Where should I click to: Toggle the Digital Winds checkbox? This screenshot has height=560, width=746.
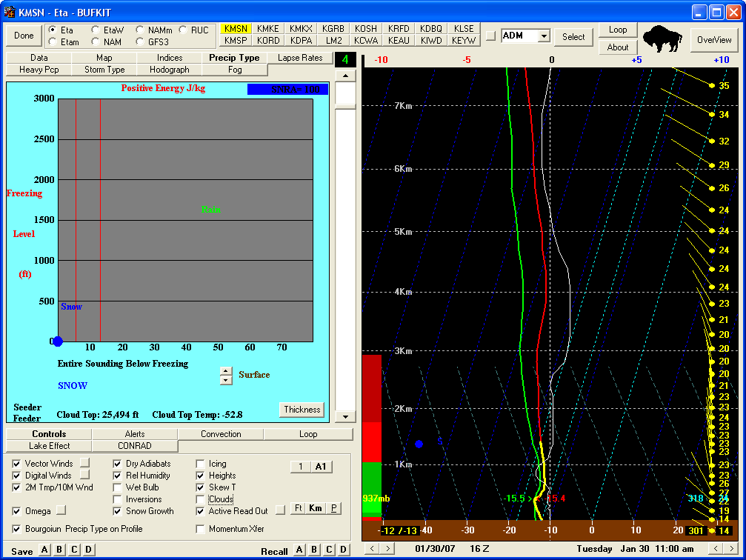16,476
